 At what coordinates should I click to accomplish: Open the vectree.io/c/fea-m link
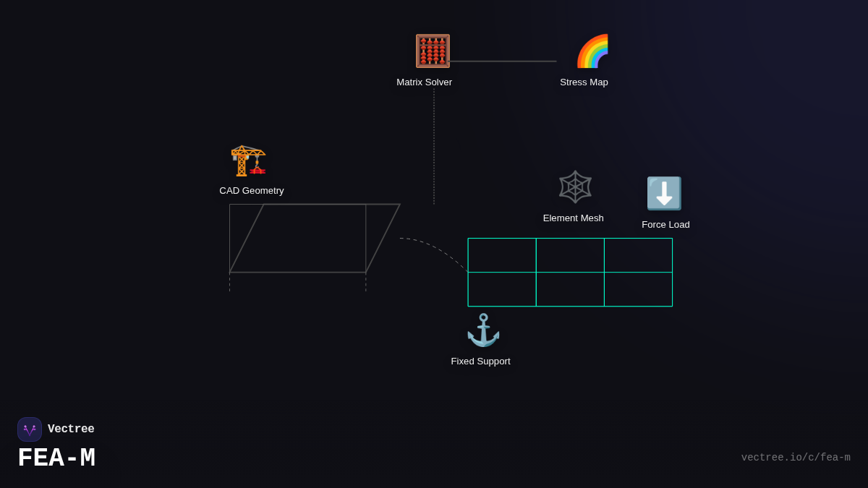[x=796, y=458]
